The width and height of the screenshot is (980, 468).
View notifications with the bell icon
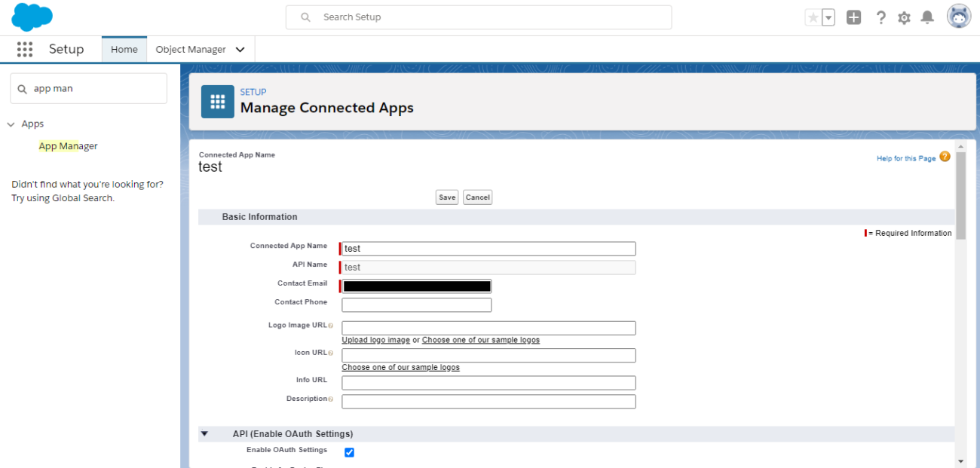tap(927, 17)
